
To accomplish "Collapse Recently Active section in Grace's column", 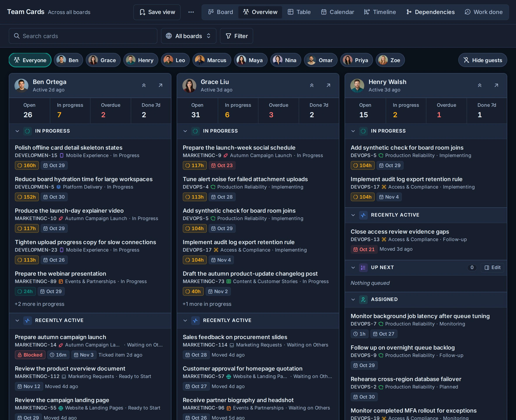I will 185,320.
